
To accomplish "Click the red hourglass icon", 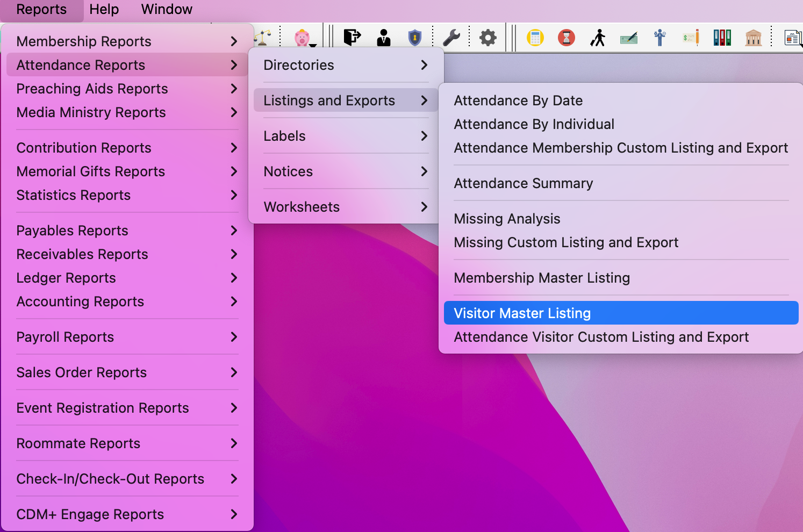I will coord(566,38).
